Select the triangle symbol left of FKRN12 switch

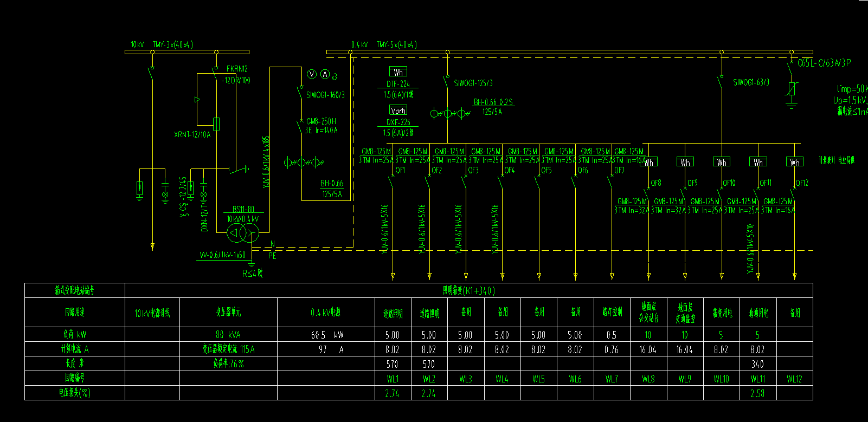coord(197,100)
